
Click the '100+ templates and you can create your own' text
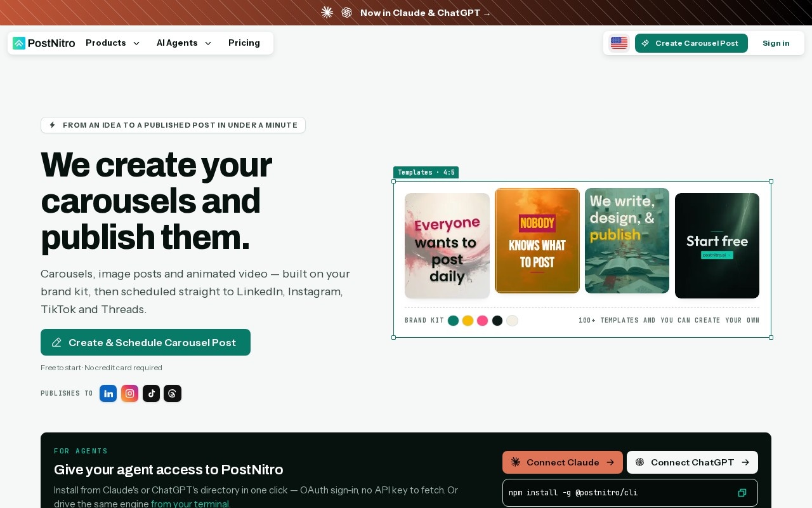[x=669, y=321]
